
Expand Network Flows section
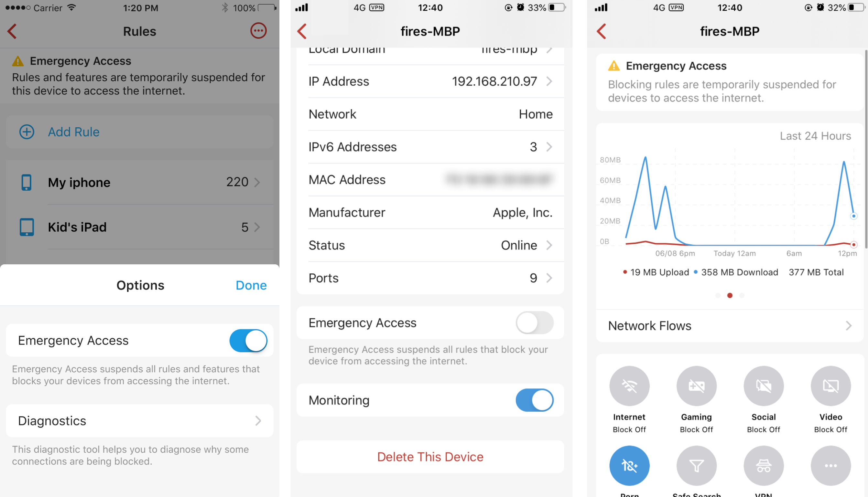727,326
